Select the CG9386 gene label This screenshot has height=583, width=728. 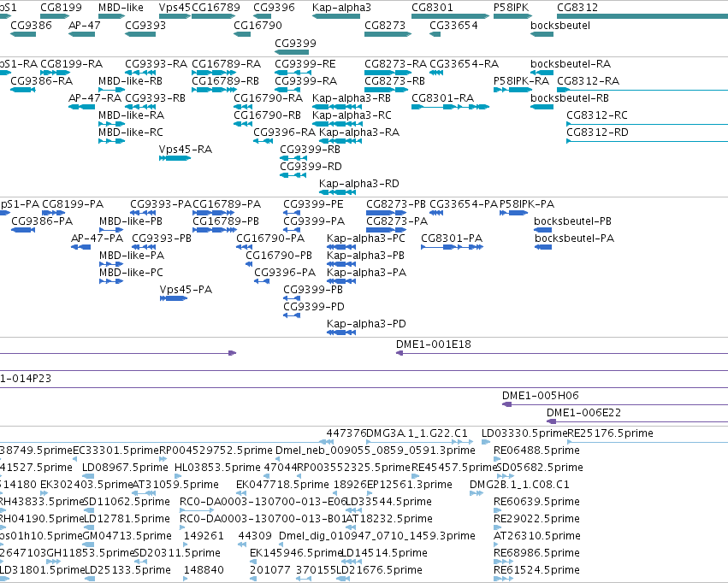(x=31, y=25)
